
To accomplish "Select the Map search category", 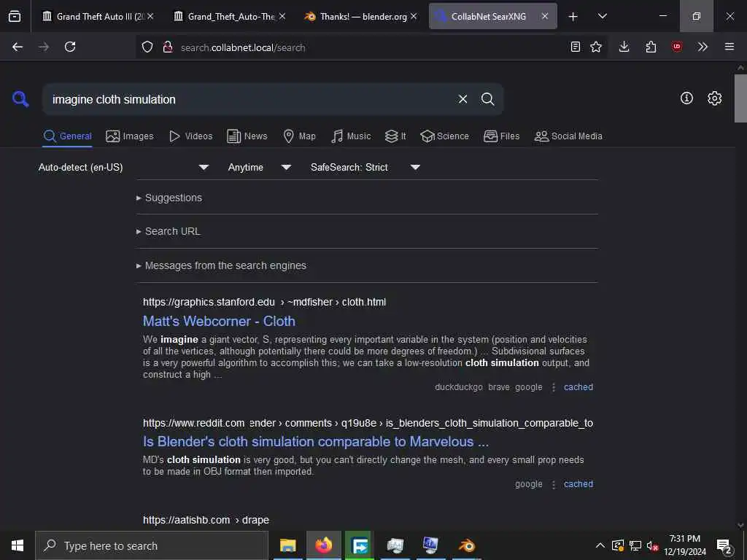I will (299, 136).
